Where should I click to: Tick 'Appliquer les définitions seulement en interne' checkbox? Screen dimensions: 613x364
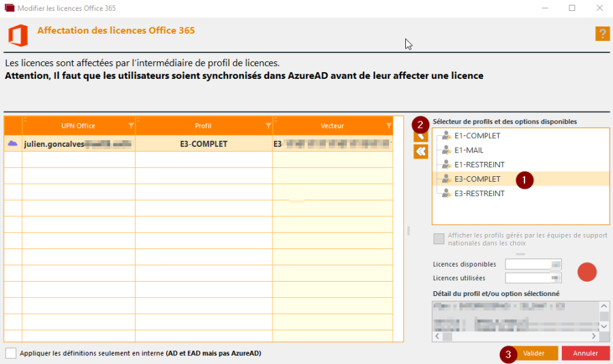click(x=11, y=353)
